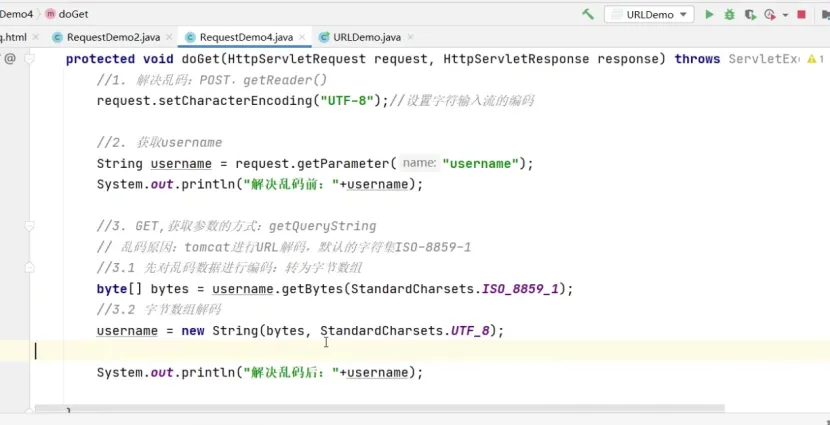Click the 'byte[] bytes' declaration
This screenshot has width=830, height=425.
click(142, 289)
